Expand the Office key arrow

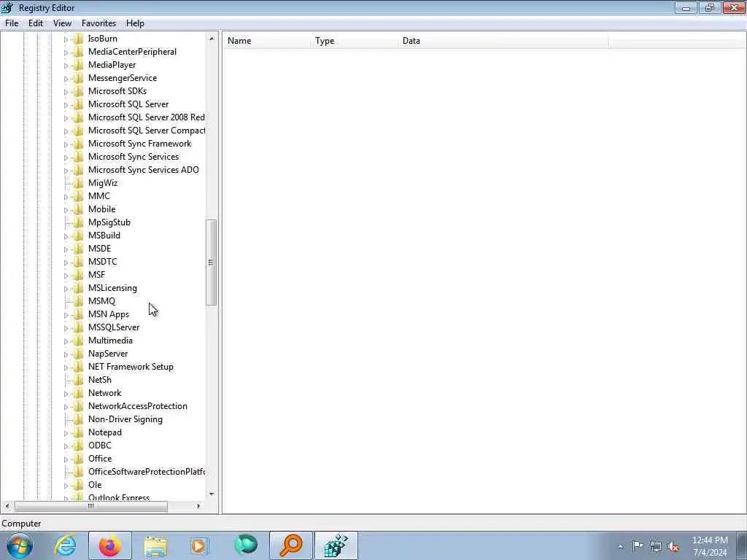[x=66, y=459]
